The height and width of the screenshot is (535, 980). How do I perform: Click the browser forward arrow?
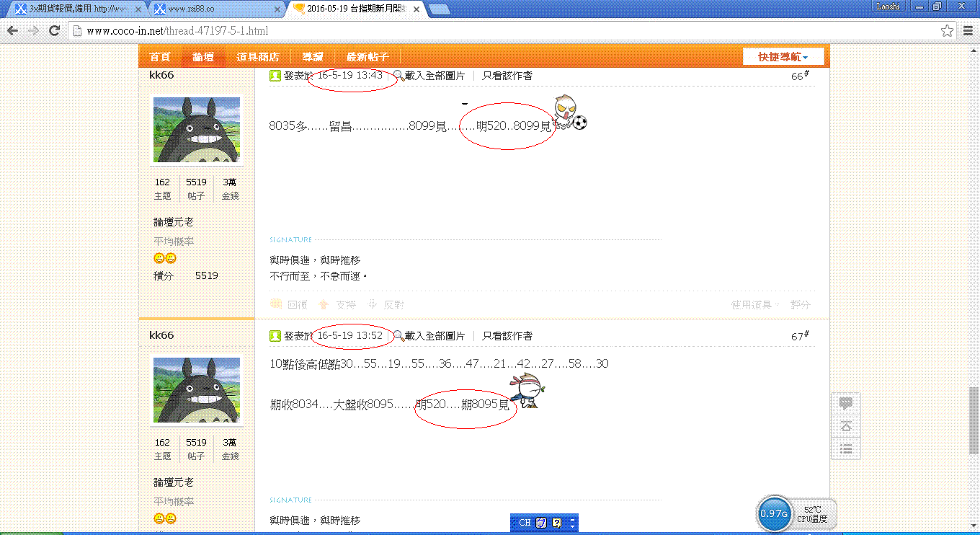point(33,31)
